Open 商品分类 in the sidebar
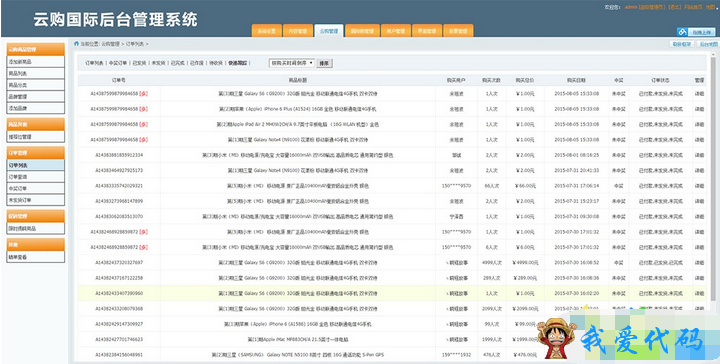Image resolution: width=720 pixels, height=364 pixels. pyautogui.click(x=36, y=85)
